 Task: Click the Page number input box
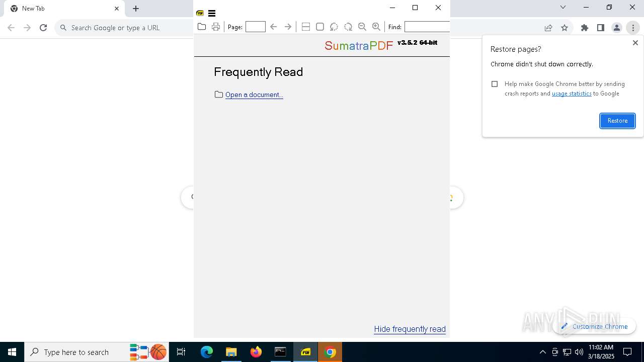coord(256,27)
